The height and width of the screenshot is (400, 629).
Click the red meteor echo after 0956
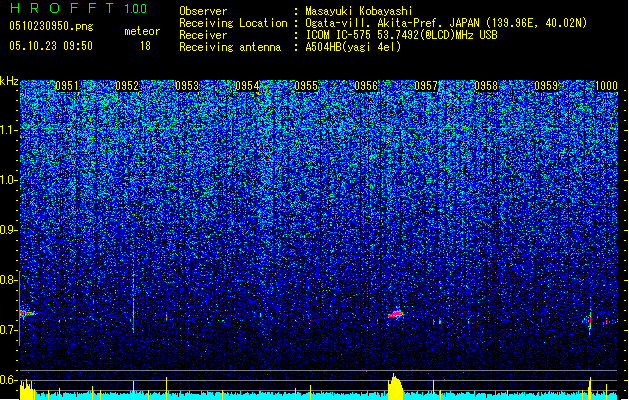(x=396, y=314)
